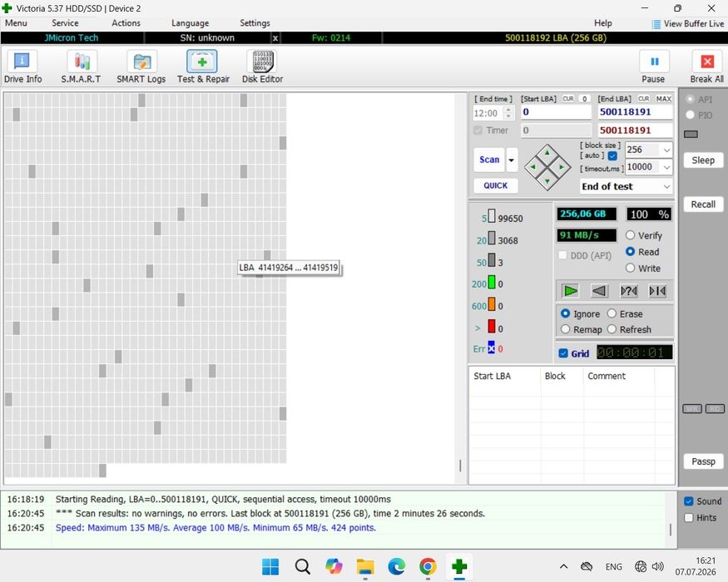Viewport: 728px width, 582px height.
Task: Pause the scan with Pause icon
Action: (x=654, y=67)
